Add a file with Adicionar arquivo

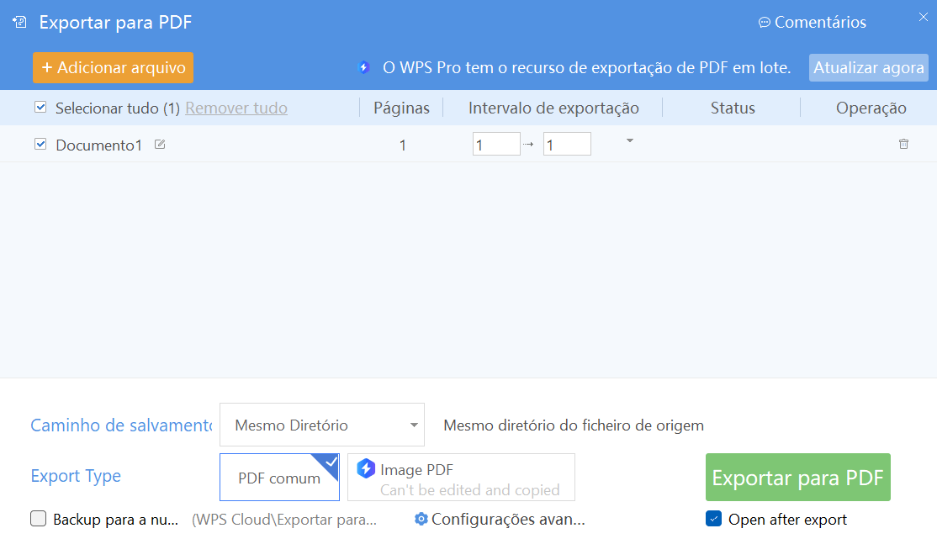pos(113,67)
